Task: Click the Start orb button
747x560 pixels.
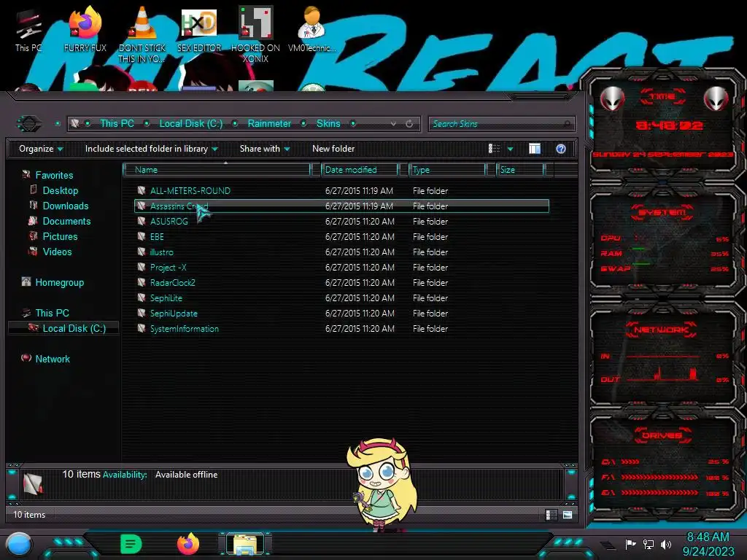Action: [x=19, y=544]
